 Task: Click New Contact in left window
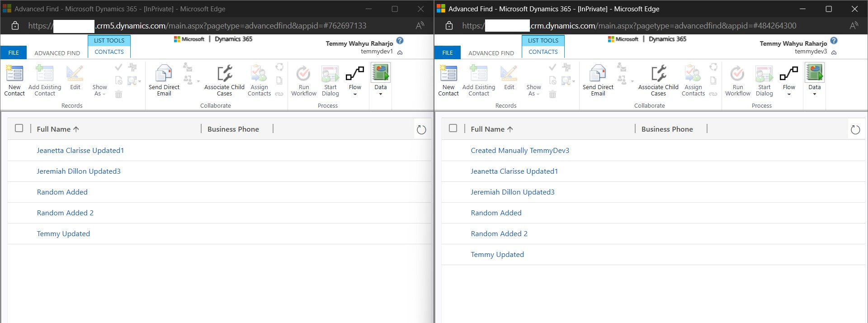(14, 81)
